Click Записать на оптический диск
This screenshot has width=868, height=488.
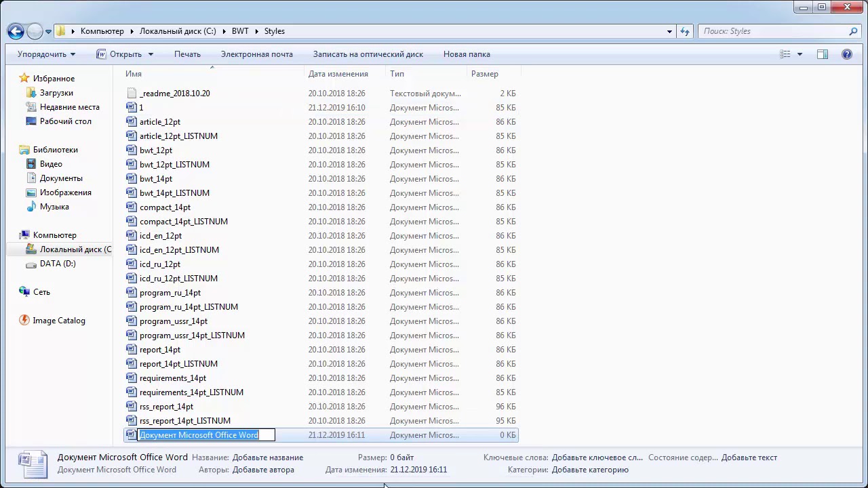[368, 54]
